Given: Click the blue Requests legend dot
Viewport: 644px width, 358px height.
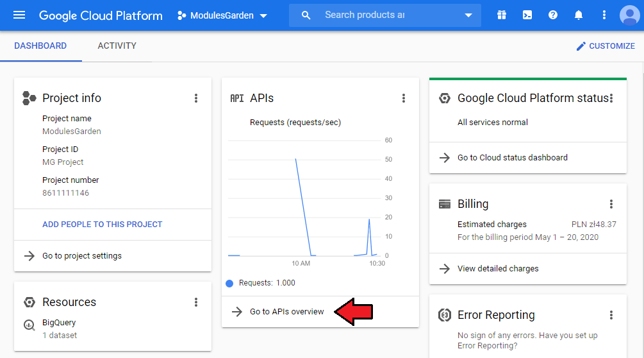Looking at the screenshot, I should [x=229, y=283].
